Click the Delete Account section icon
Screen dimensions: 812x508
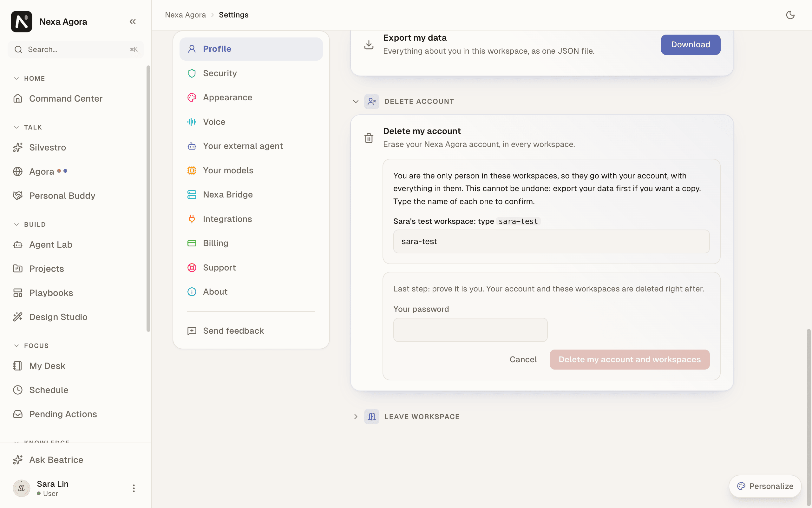371,102
